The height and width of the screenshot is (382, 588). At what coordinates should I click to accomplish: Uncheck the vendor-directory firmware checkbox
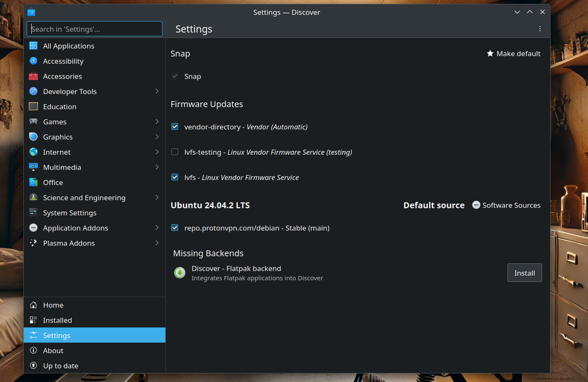(x=175, y=127)
